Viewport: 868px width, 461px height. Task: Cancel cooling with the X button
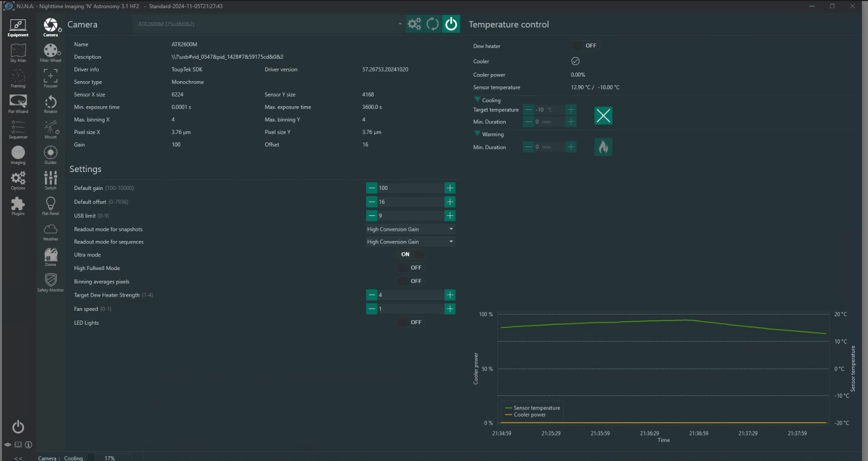click(x=603, y=115)
